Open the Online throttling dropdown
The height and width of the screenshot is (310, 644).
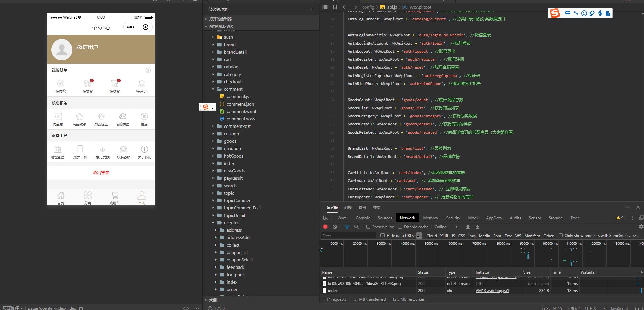tap(446, 227)
